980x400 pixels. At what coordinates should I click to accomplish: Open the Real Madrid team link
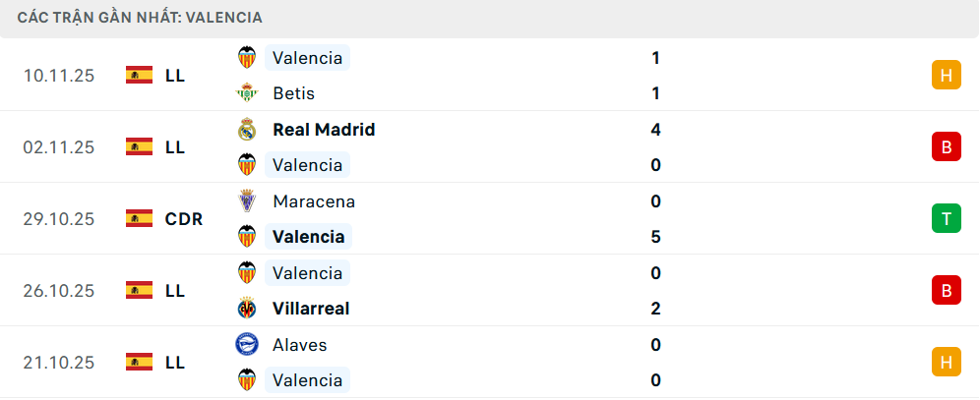click(x=324, y=129)
